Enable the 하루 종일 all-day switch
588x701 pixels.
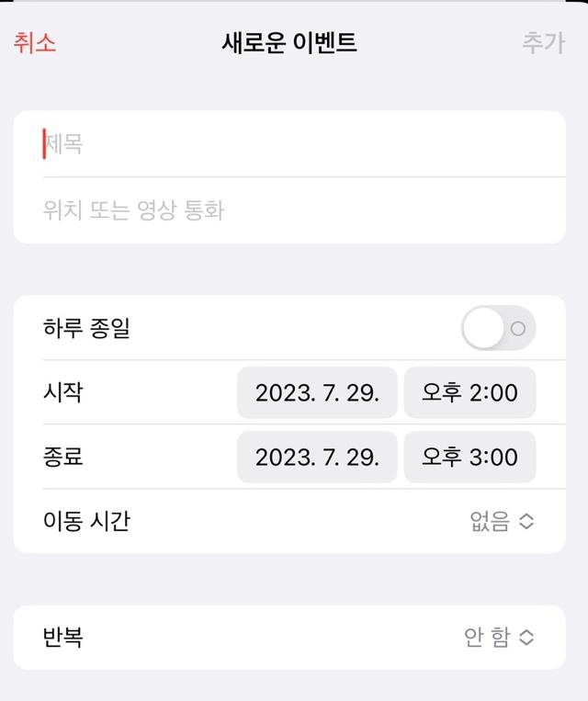[x=498, y=328]
